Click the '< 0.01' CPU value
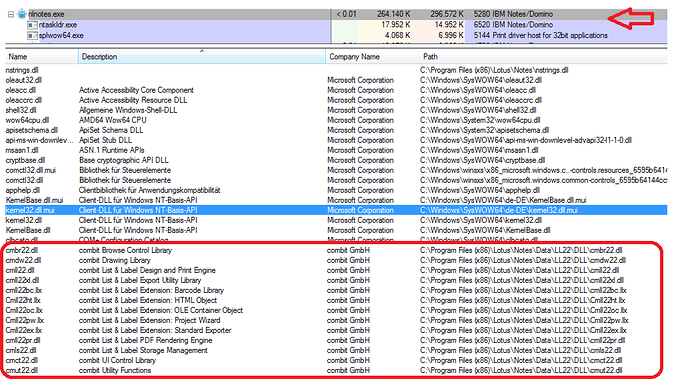 point(346,14)
